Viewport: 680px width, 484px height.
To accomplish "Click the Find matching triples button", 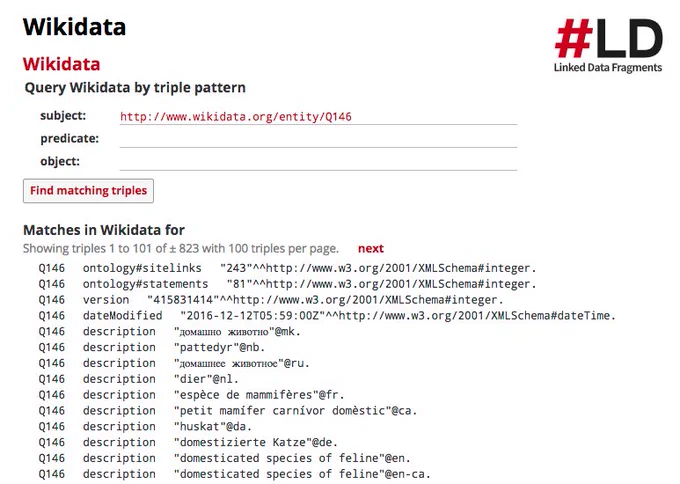I will 88,191.
